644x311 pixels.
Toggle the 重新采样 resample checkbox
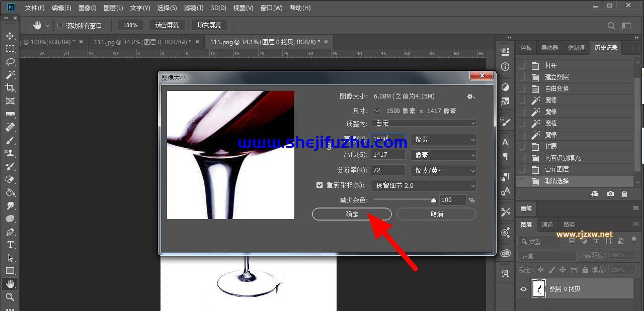click(x=319, y=185)
